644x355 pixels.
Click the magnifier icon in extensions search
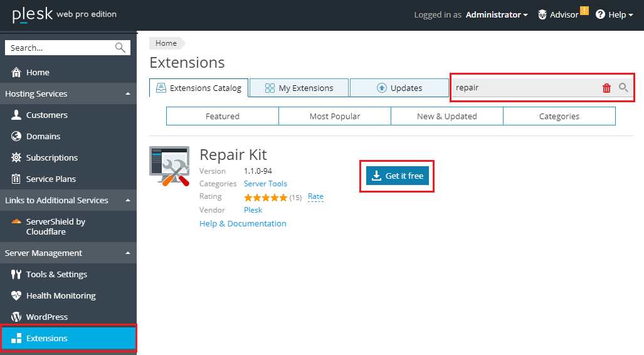[623, 88]
